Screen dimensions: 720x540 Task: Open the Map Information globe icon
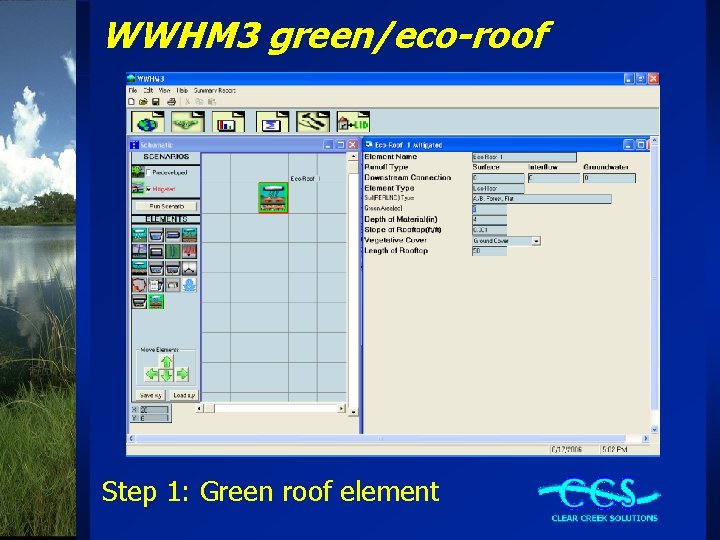(x=148, y=122)
